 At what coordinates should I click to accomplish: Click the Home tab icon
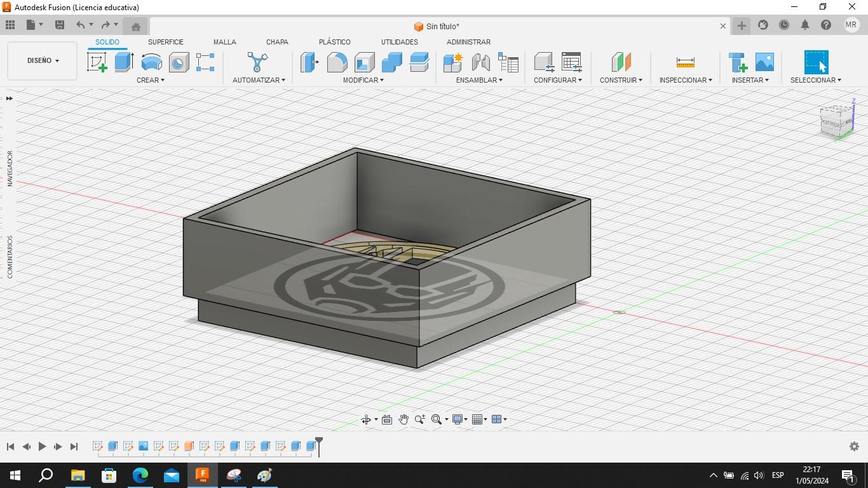[x=135, y=26]
